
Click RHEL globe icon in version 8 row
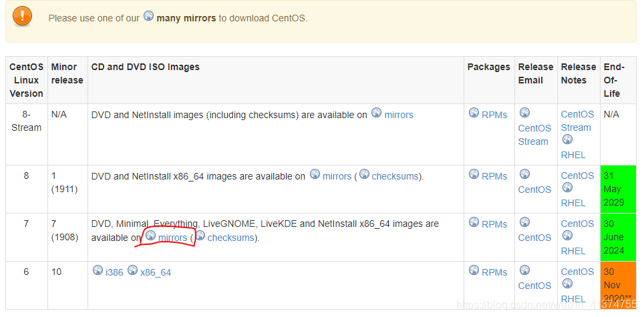[x=567, y=188]
